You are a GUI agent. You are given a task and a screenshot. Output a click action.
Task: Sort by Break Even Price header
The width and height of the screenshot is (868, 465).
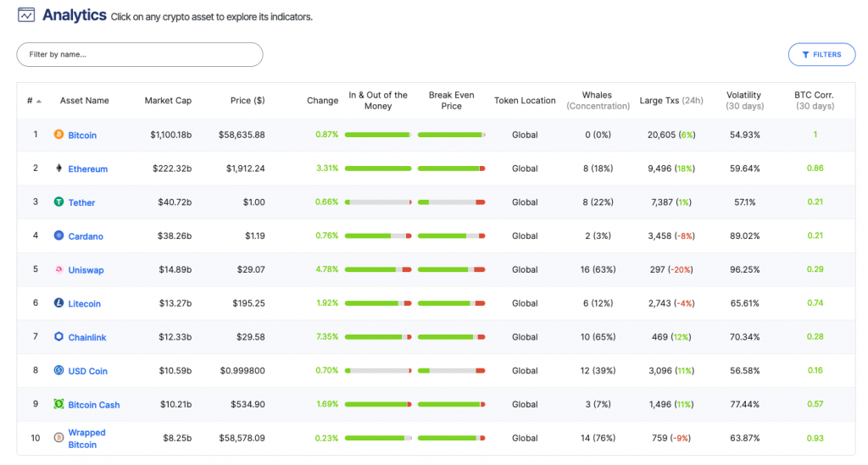[452, 101]
